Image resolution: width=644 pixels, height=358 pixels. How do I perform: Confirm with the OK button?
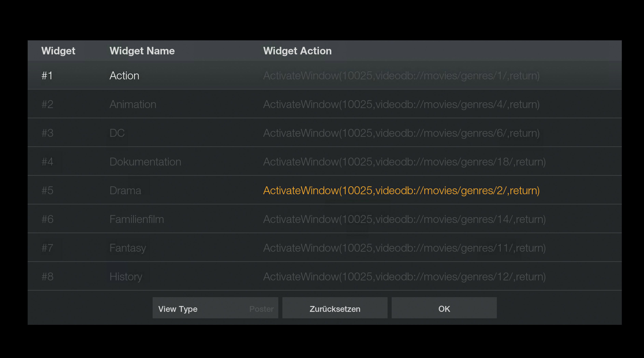[x=444, y=308]
